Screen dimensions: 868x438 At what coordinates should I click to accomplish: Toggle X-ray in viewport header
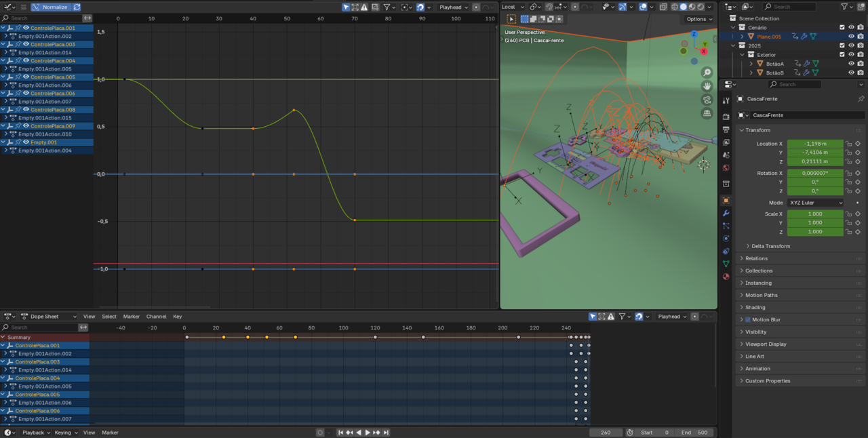tap(663, 7)
